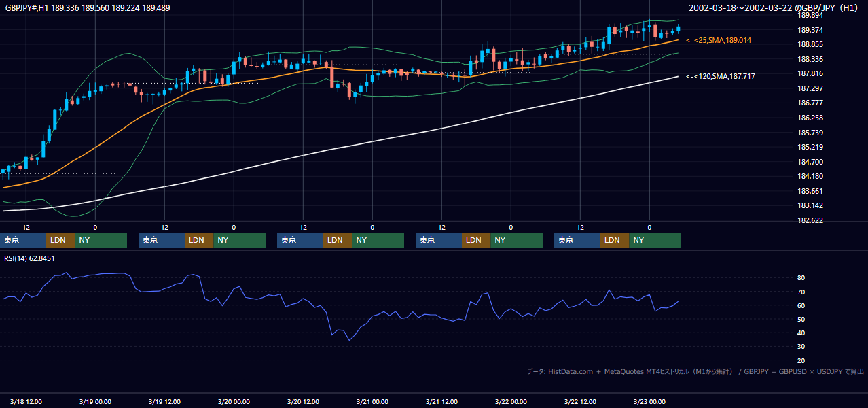Click the 25 SMA 189.014 label

pos(719,41)
